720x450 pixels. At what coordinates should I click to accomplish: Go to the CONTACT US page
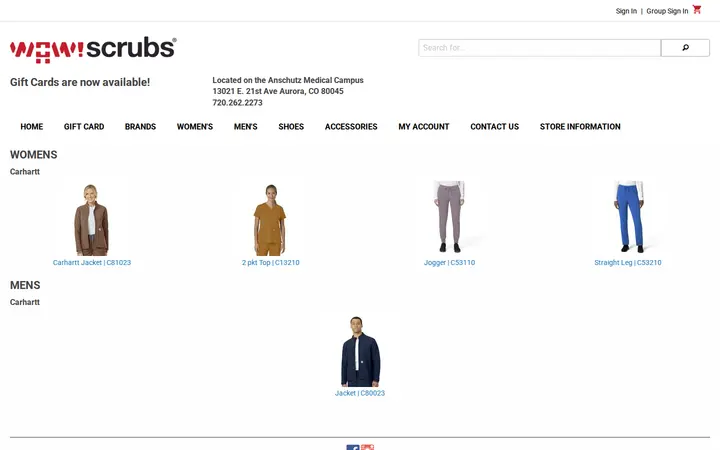tap(495, 127)
